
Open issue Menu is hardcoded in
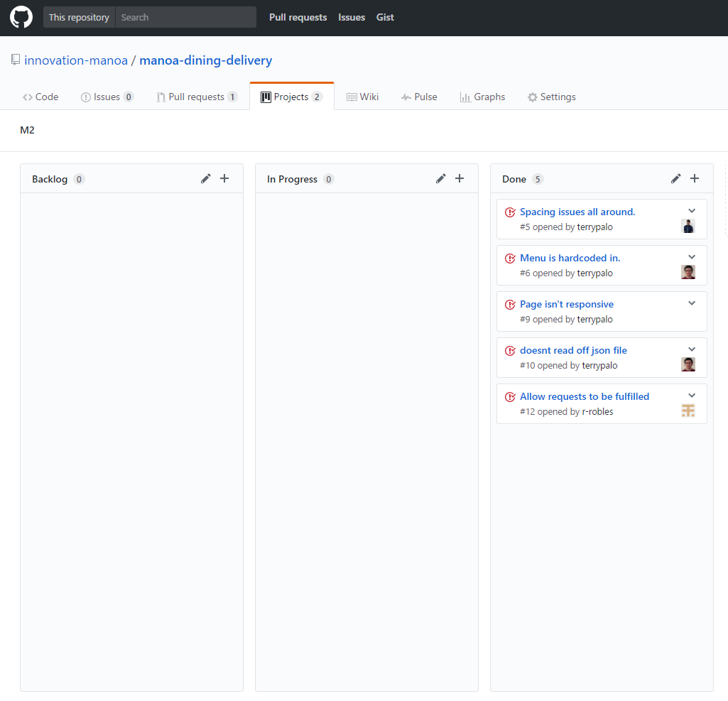point(570,258)
